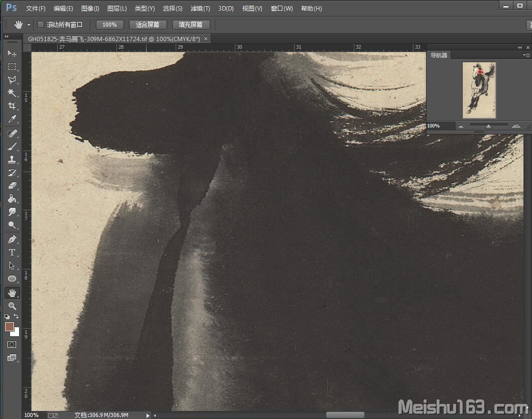Click the white background color swatch

point(16,333)
